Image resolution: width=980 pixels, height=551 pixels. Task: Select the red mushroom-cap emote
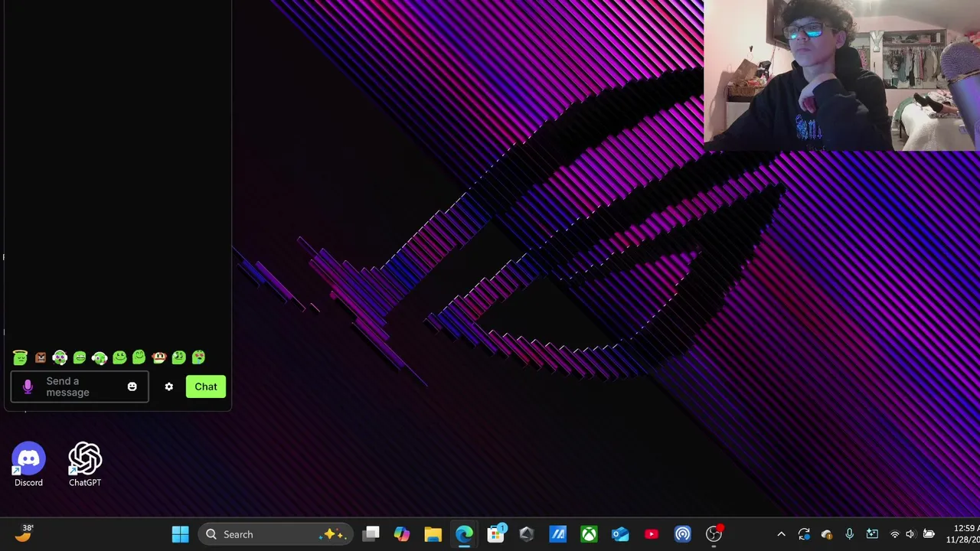tap(158, 357)
